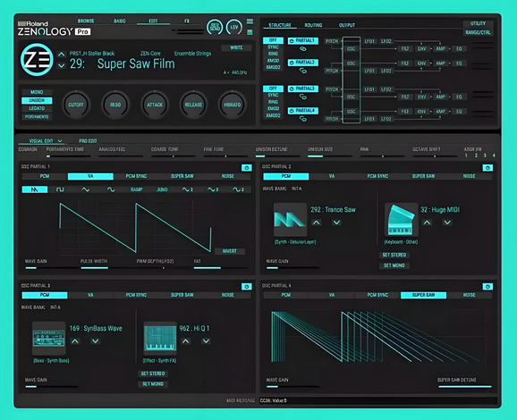
Task: Toggle OSC Partial 2 power switch
Action: [487, 168]
